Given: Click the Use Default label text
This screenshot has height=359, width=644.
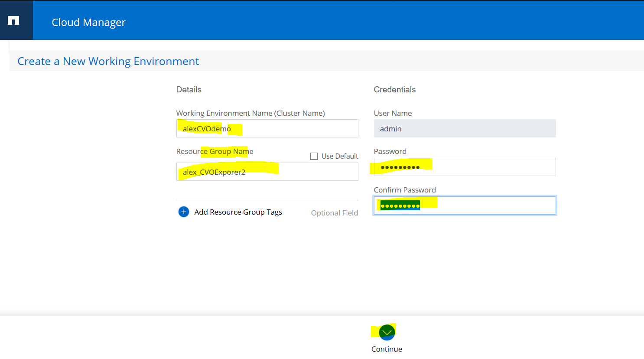Looking at the screenshot, I should (340, 156).
